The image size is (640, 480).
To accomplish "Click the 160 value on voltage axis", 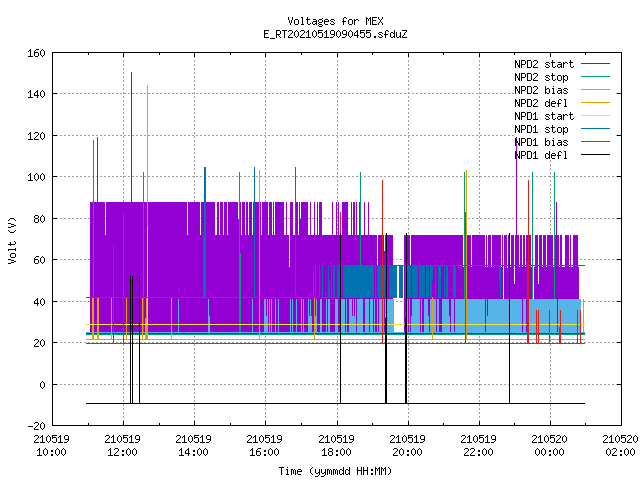I will point(36,53).
